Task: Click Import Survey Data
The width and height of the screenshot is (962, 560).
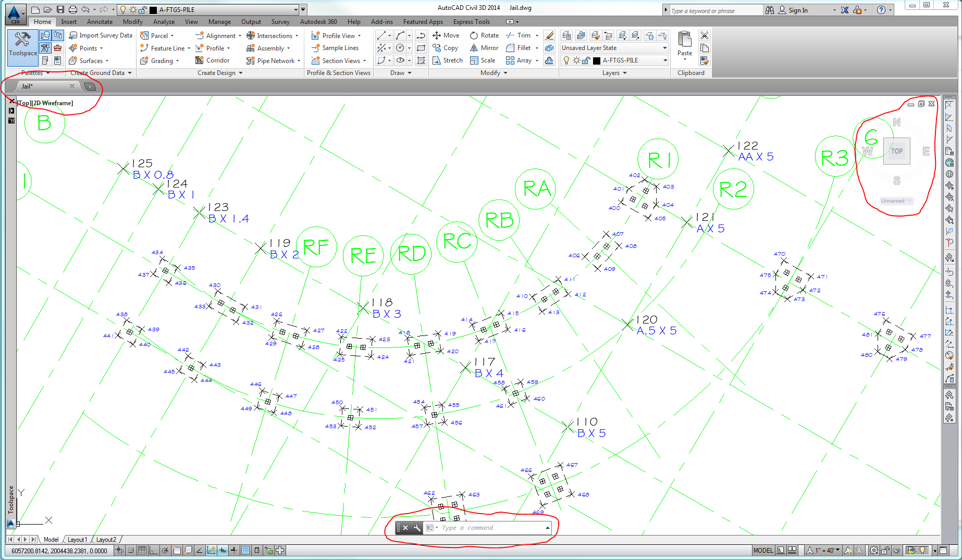Action: point(101,35)
